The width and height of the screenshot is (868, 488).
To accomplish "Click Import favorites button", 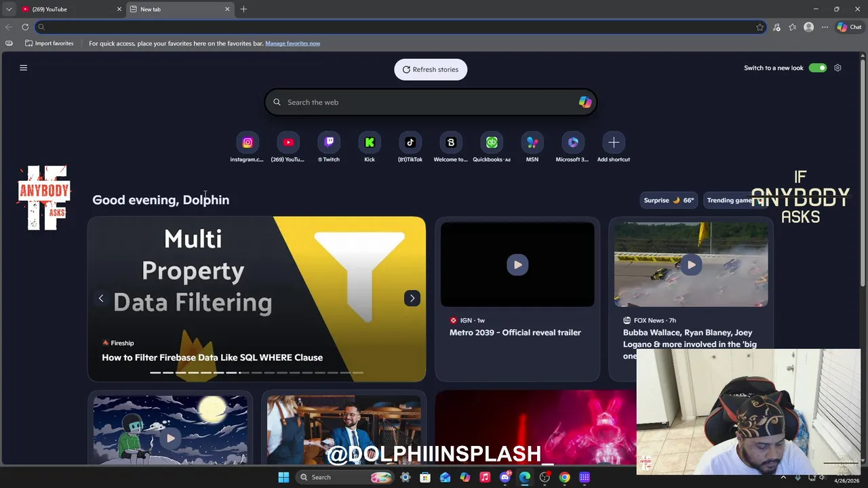I will point(49,43).
